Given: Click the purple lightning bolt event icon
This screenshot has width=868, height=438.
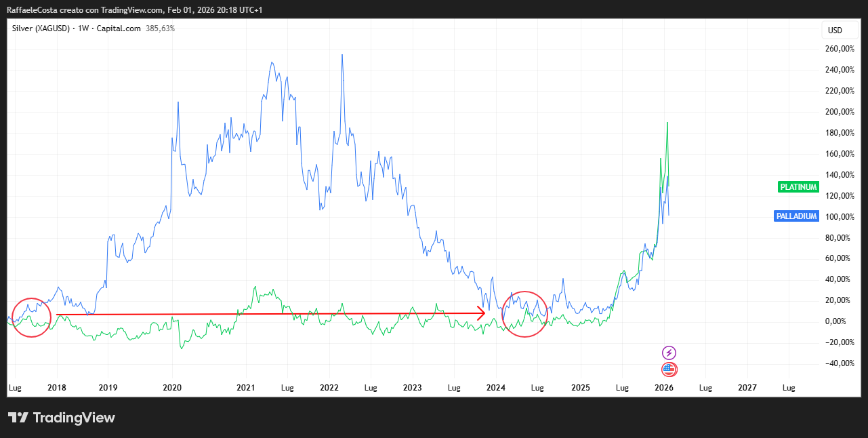Looking at the screenshot, I should pyautogui.click(x=669, y=353).
